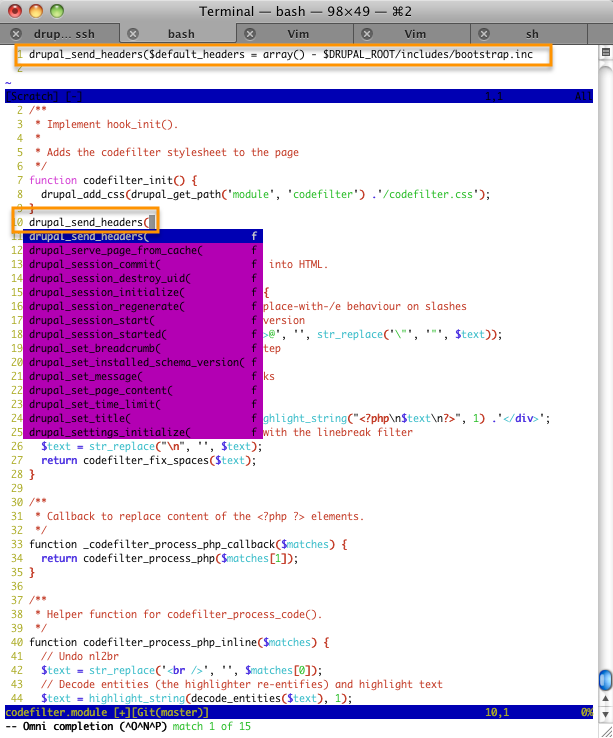Select drupal_session_started( completion entry

[143, 334]
